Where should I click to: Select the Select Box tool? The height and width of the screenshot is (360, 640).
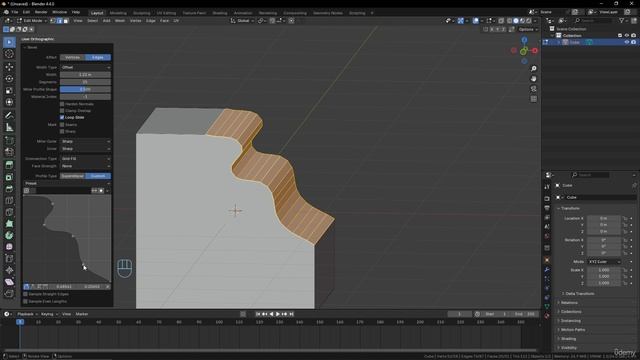coord(9,42)
